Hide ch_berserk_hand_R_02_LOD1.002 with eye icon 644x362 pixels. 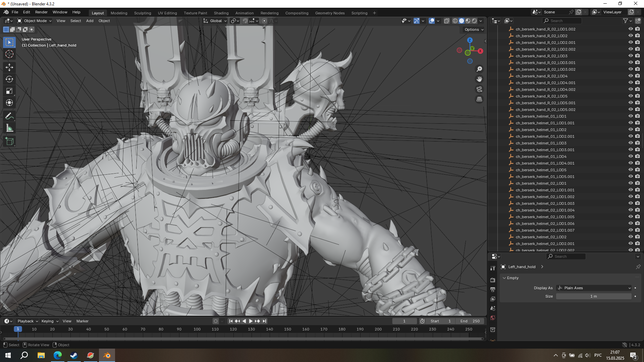tap(631, 29)
